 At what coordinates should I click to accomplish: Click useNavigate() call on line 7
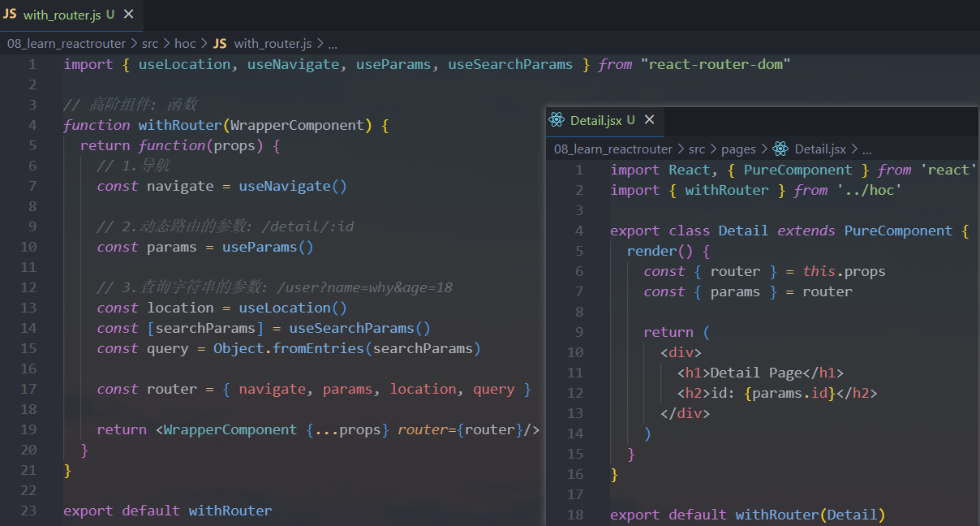click(x=293, y=186)
